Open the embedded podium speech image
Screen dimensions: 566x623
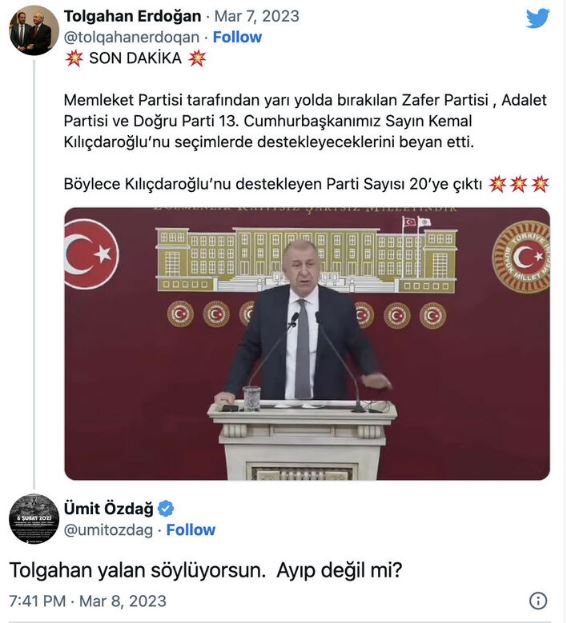(x=307, y=344)
